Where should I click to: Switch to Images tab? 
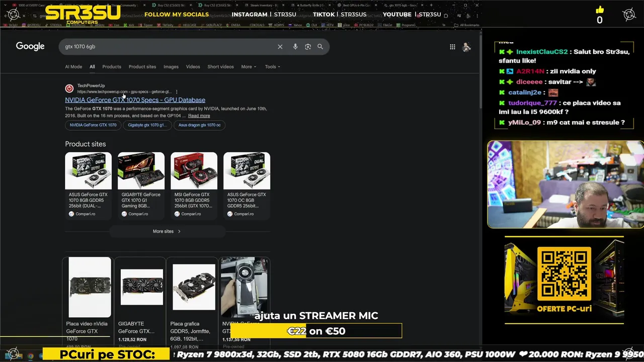click(171, 67)
